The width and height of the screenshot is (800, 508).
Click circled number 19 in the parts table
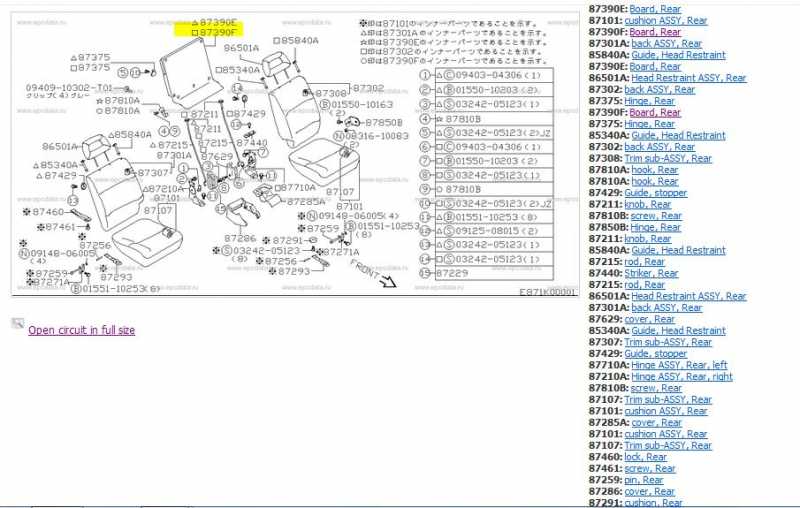tap(425, 273)
